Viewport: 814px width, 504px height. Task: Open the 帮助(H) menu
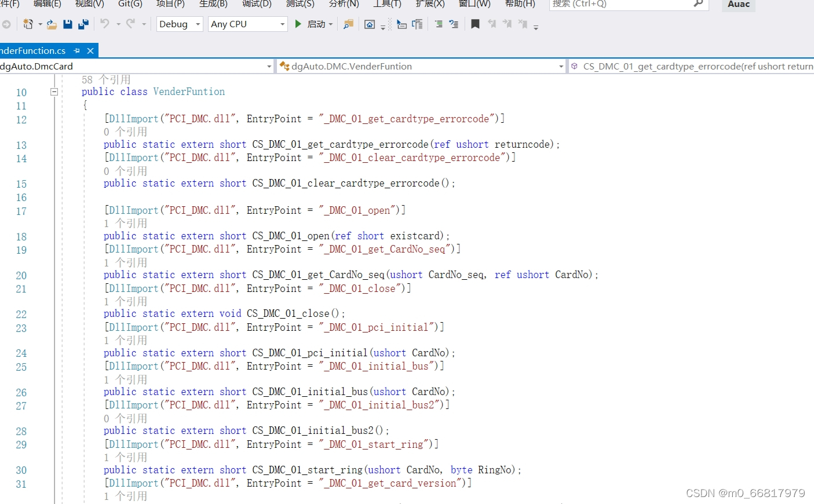(520, 3)
